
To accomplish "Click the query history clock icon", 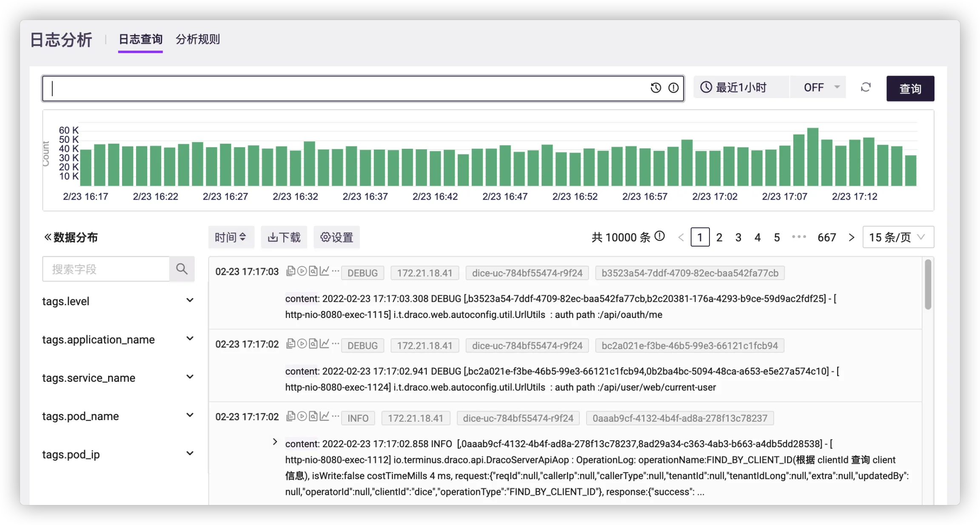I will 655,88.
